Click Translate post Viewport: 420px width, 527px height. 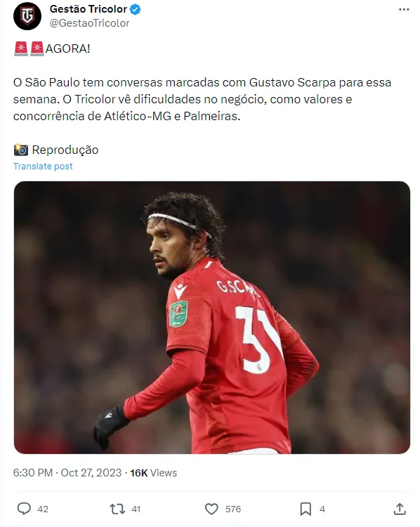point(43,167)
